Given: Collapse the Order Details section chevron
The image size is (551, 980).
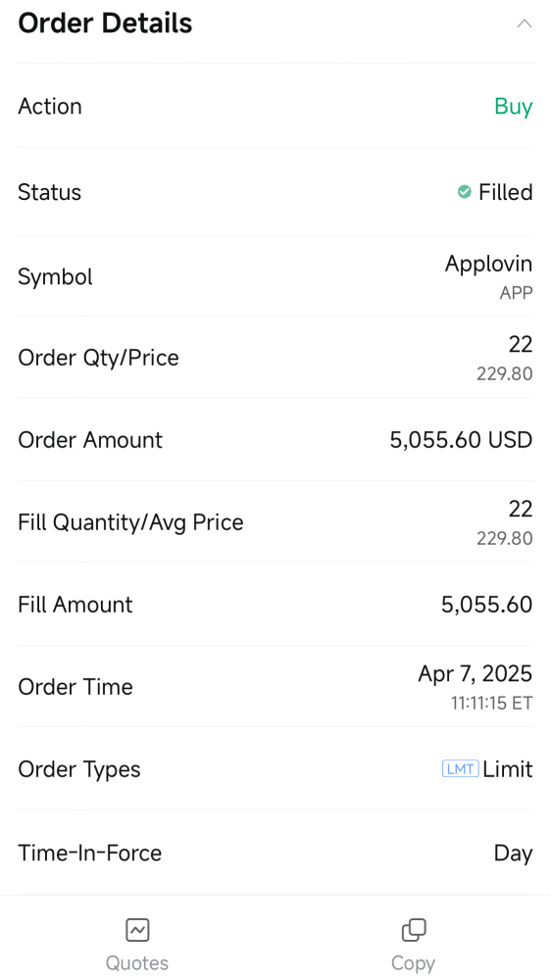Looking at the screenshot, I should tap(525, 24).
